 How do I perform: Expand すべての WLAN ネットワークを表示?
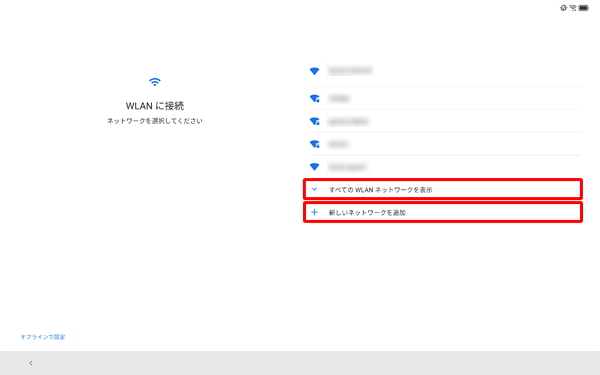(x=443, y=189)
